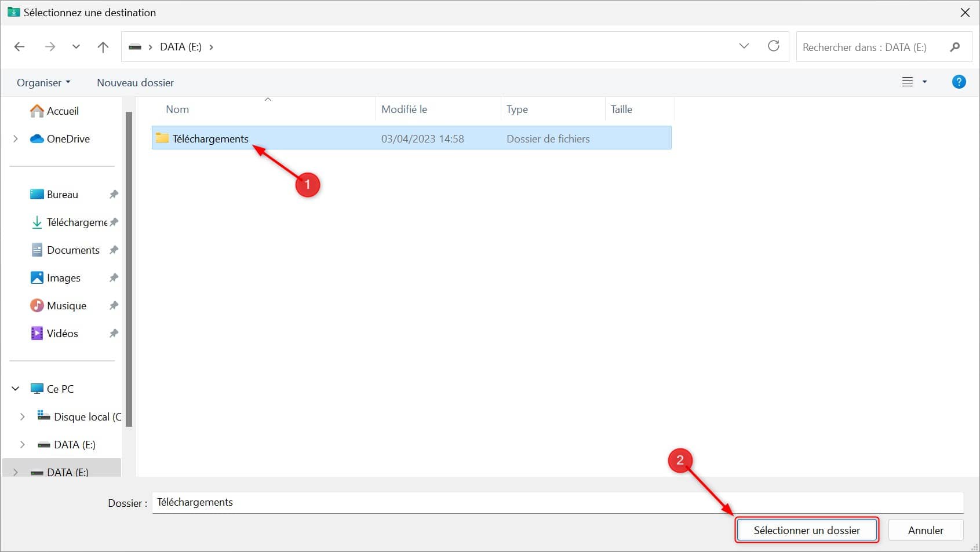Expand the OneDrive tree node
Viewport: 980px width, 552px height.
point(16,138)
